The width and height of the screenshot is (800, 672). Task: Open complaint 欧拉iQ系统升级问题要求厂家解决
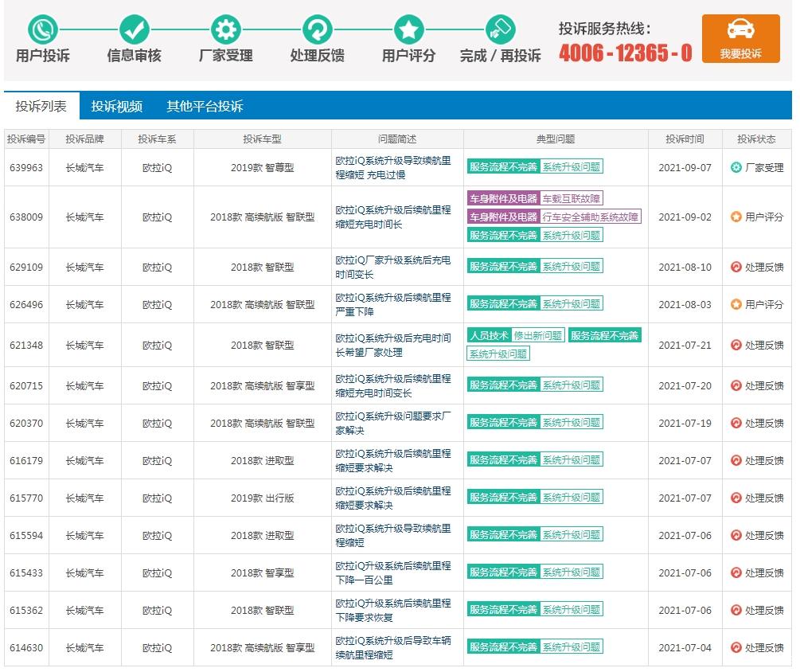click(x=393, y=423)
